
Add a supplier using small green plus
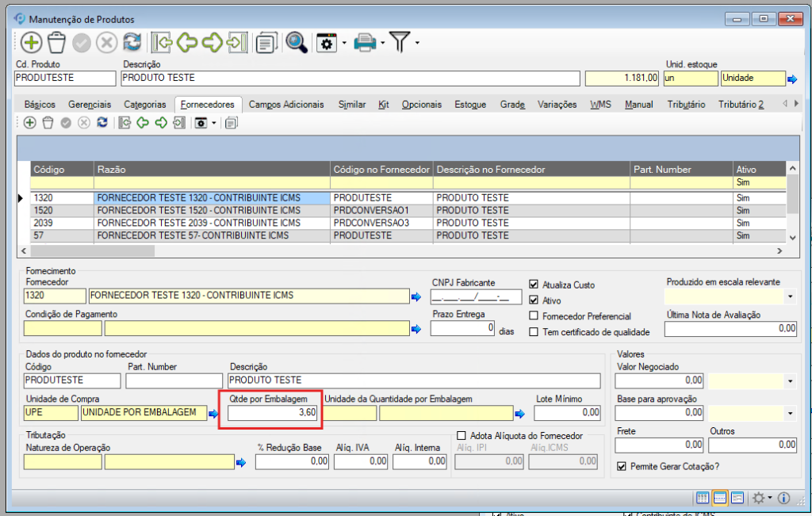click(29, 122)
